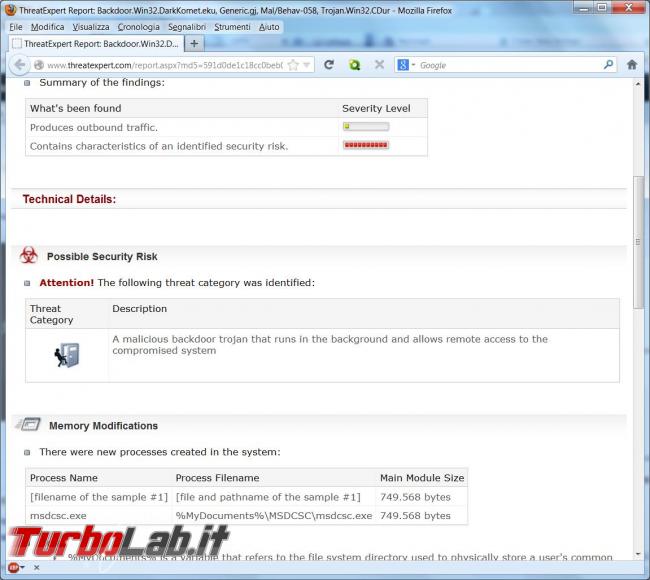Close the add-on bar X

(x=36, y=568)
